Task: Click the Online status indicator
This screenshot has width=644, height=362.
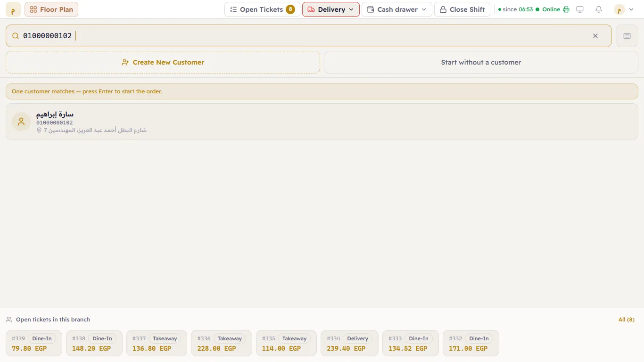Action: [548, 9]
